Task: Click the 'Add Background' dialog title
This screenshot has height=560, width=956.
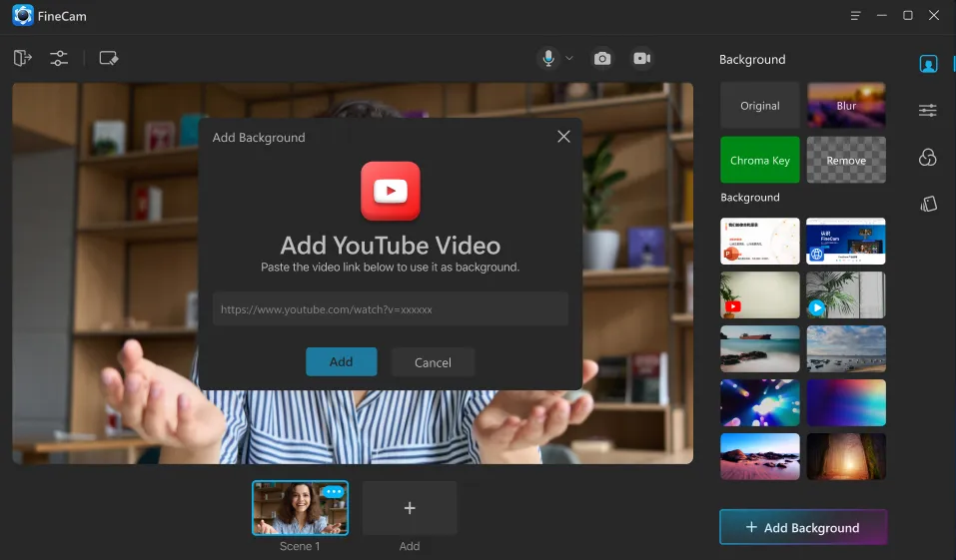Action: tap(259, 137)
